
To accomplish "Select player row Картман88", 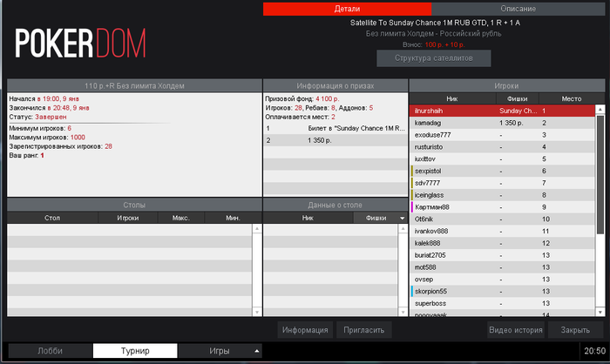I will click(x=502, y=207).
